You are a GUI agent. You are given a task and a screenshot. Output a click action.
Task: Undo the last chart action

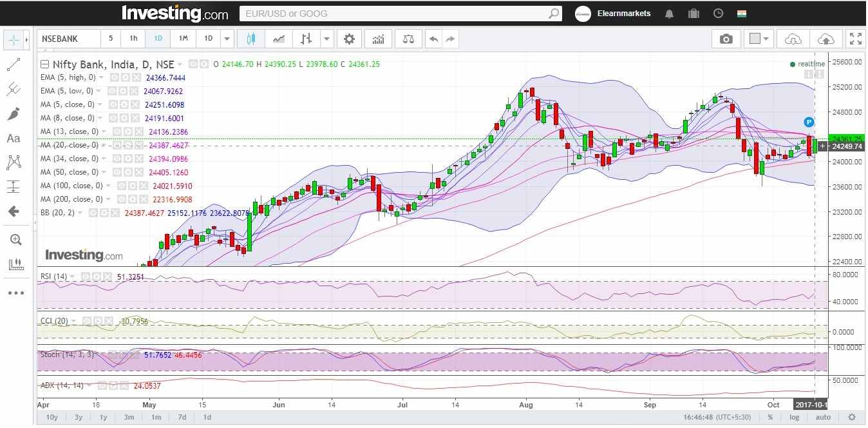(x=434, y=39)
